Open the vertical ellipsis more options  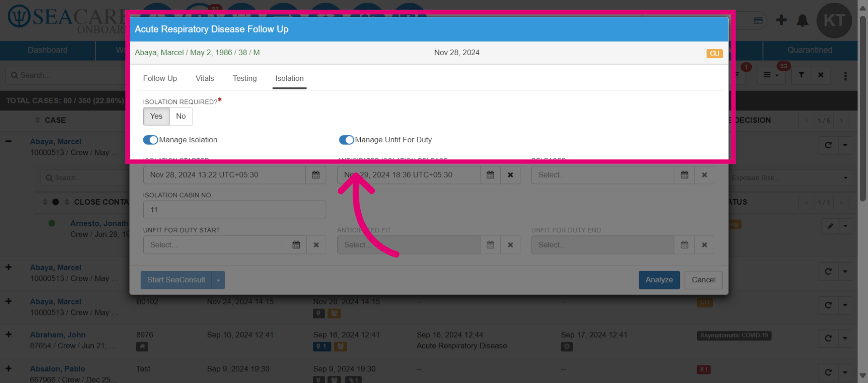(845, 76)
